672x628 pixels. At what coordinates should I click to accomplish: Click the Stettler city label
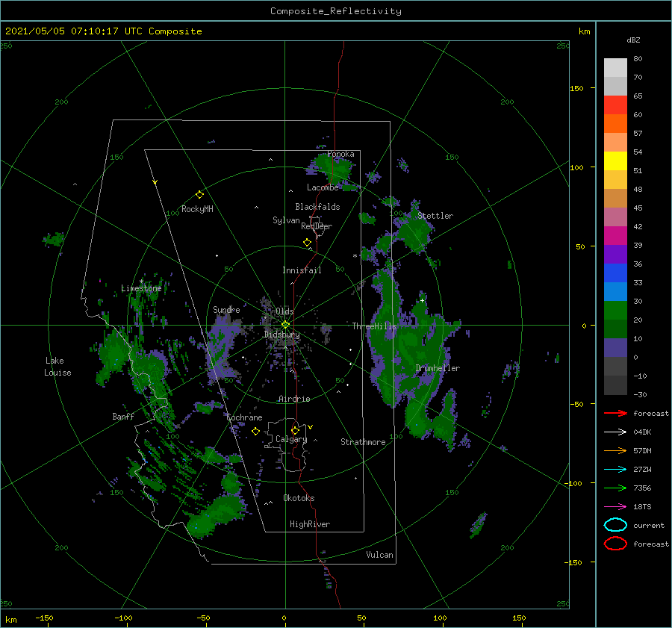(435, 216)
